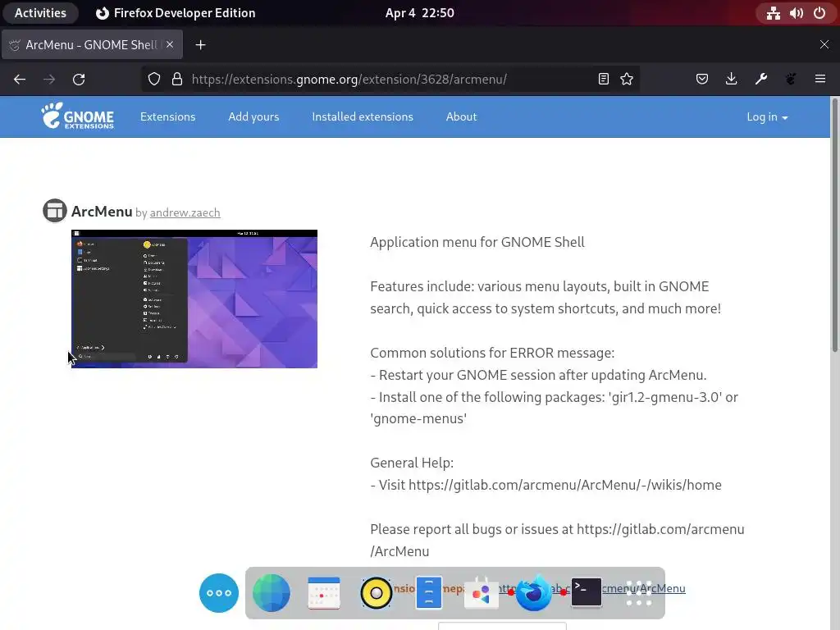Close the ArcMenu browser tab
This screenshot has height=630, width=840.
click(x=170, y=44)
